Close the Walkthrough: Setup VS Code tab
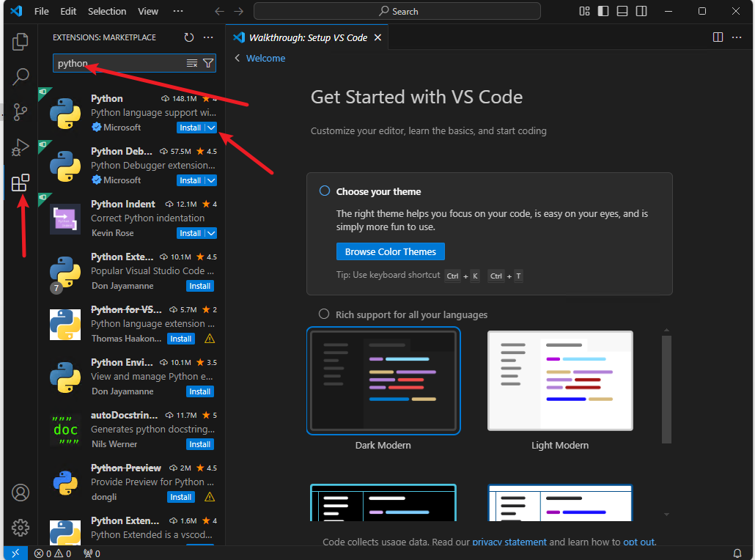Image resolution: width=755 pixels, height=560 pixels. click(378, 37)
